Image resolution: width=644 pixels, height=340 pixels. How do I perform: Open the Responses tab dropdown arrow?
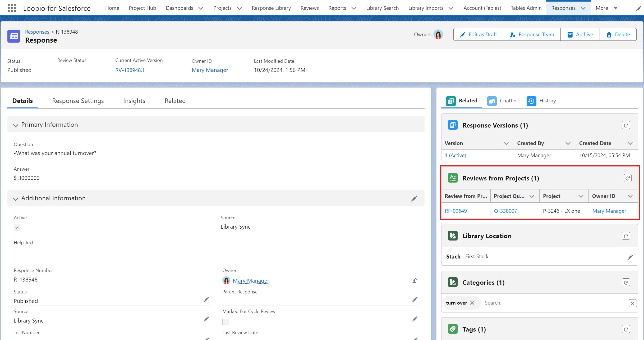[583, 8]
